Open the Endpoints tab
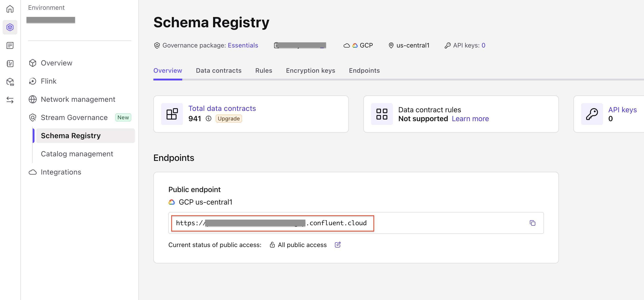The image size is (644, 300). point(364,71)
